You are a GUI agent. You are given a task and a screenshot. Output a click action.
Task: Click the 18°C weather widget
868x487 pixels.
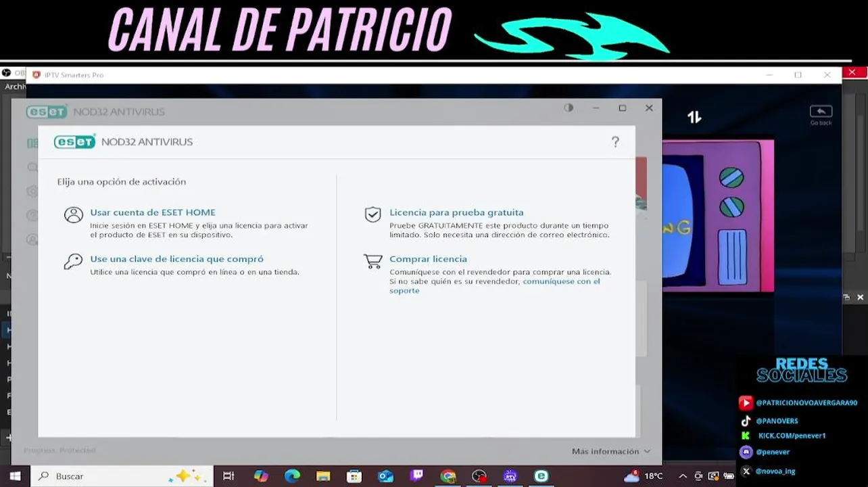tap(644, 476)
